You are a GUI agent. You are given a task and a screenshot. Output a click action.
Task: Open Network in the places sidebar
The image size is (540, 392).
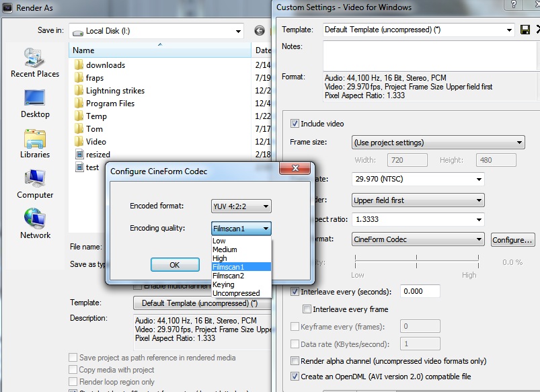(35, 224)
